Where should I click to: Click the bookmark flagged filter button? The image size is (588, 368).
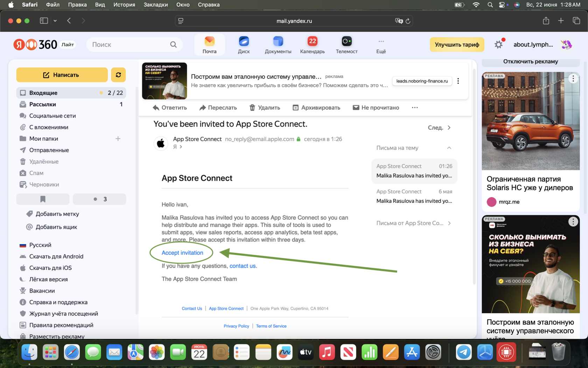tap(43, 199)
